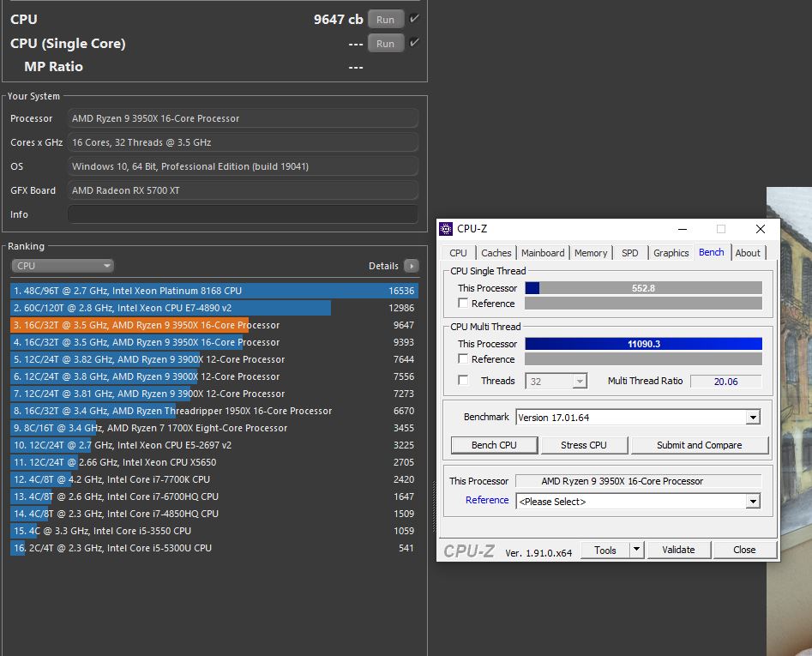This screenshot has width=812, height=656.
Task: Select ranking row Ryzen 7 1700X Eight-Core
Action: [x=214, y=428]
